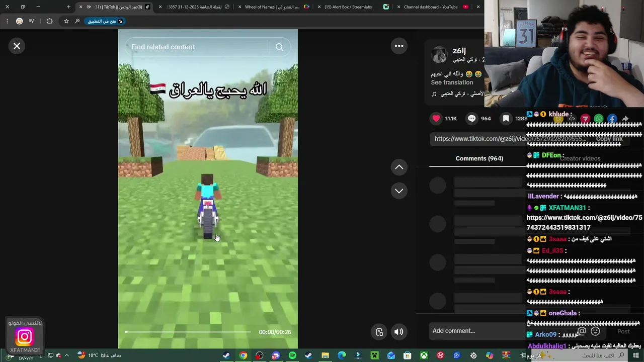Open the emoji picker in comment box
Screen dimensions: 644x362
(595, 331)
